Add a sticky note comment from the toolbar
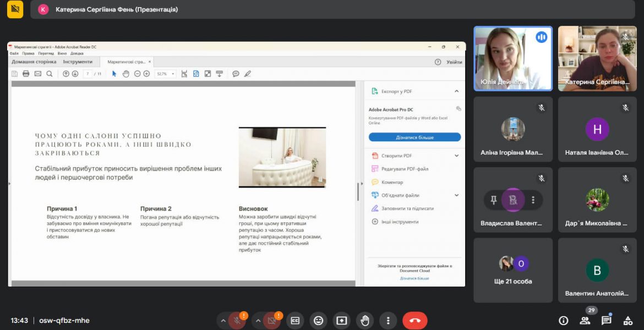Image resolution: width=644 pixels, height=330 pixels. pyautogui.click(x=236, y=74)
